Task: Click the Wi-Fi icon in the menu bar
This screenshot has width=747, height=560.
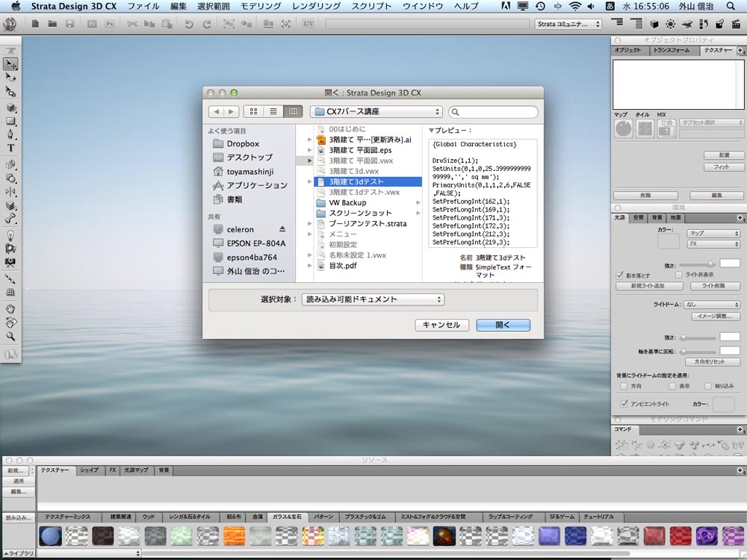Action: (x=575, y=6)
